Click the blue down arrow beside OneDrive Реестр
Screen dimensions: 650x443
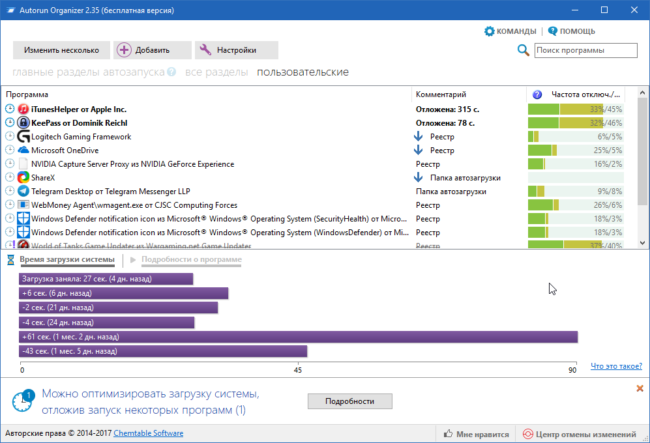(x=418, y=150)
